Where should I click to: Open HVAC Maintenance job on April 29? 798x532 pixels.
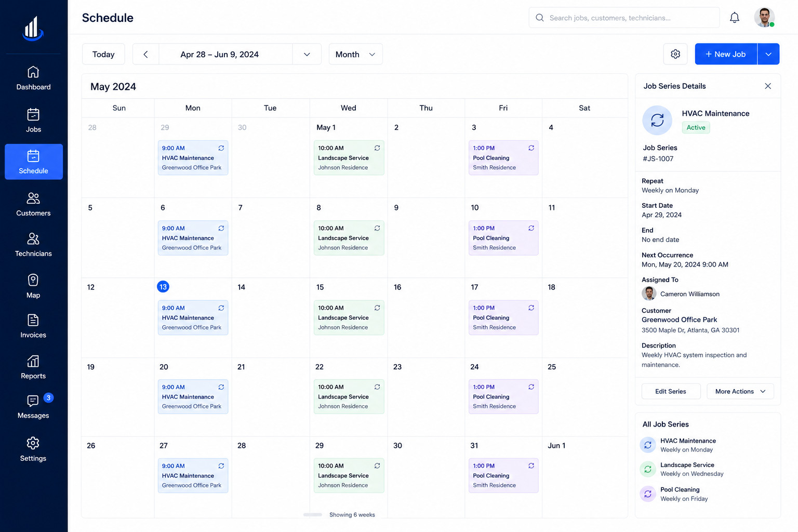(x=193, y=157)
